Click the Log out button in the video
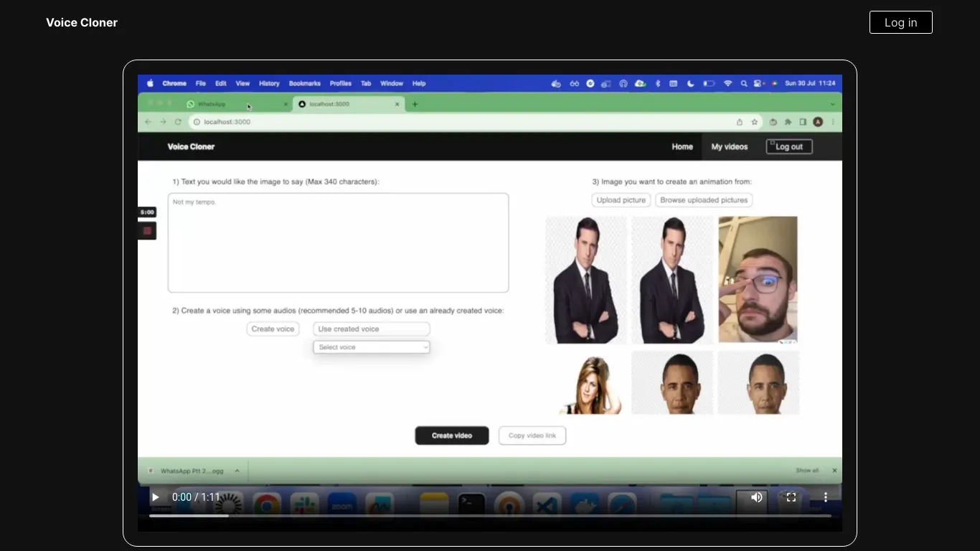The height and width of the screenshot is (551, 980). click(x=789, y=146)
